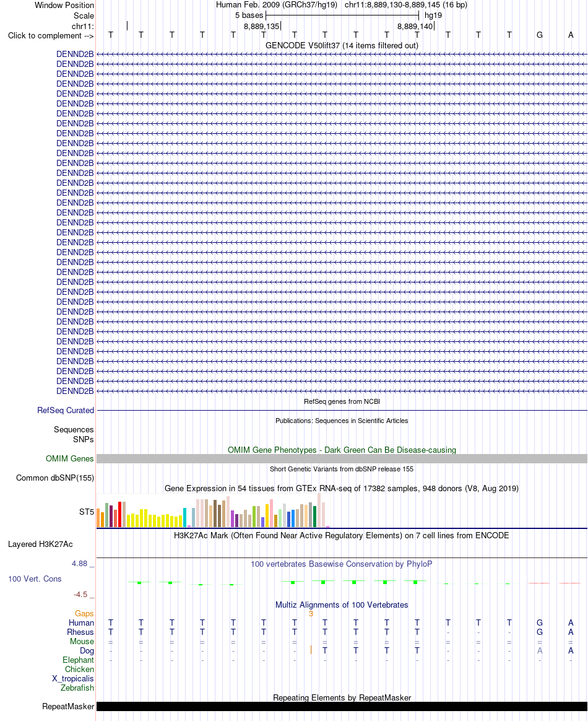Select the Rhesus alignment row label
The height and width of the screenshot is (721, 588).
80,632
